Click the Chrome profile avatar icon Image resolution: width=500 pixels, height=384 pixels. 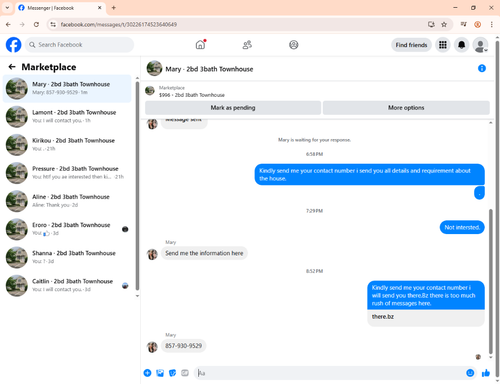pos(477,24)
